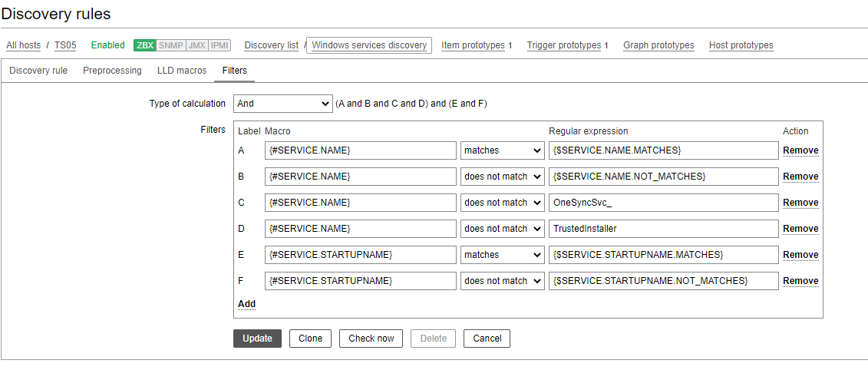Screen dimensions: 868x370
Task: Open Trigger prototypes page
Action: pyautogui.click(x=563, y=45)
